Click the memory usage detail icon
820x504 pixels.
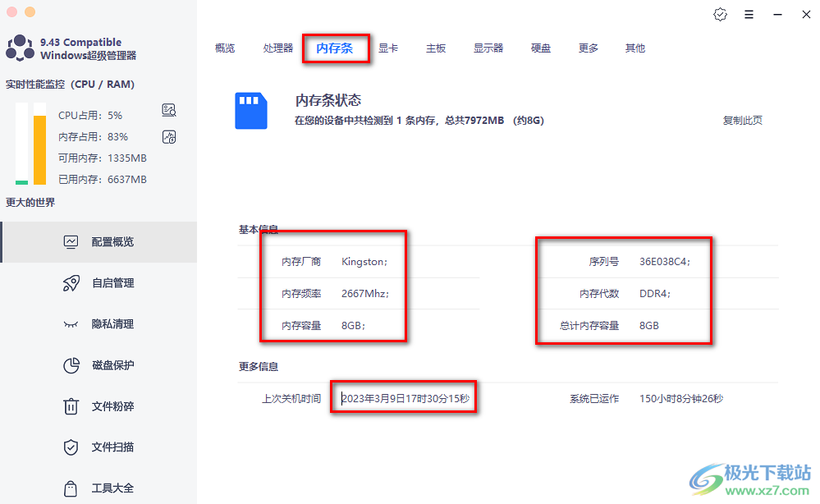(169, 137)
